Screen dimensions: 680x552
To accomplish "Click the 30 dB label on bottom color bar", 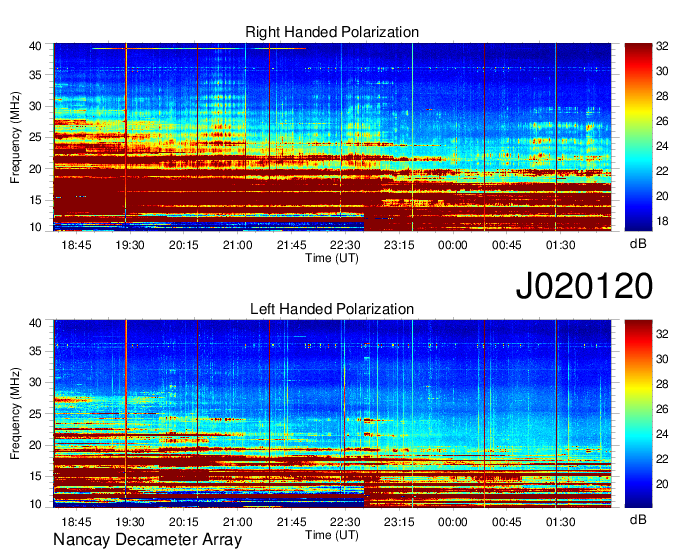I will [662, 359].
